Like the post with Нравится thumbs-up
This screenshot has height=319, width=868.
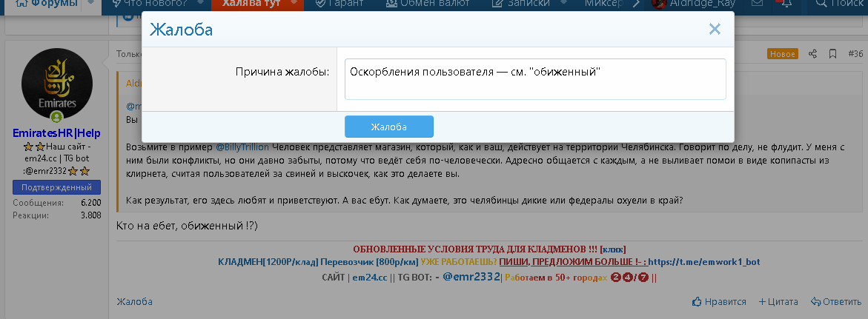pyautogui.click(x=719, y=302)
